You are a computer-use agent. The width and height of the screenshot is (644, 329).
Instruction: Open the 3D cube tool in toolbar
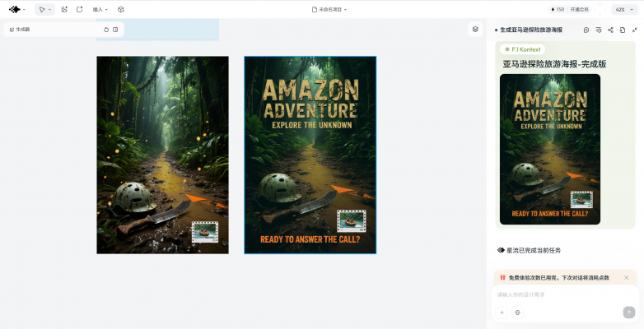(121, 9)
